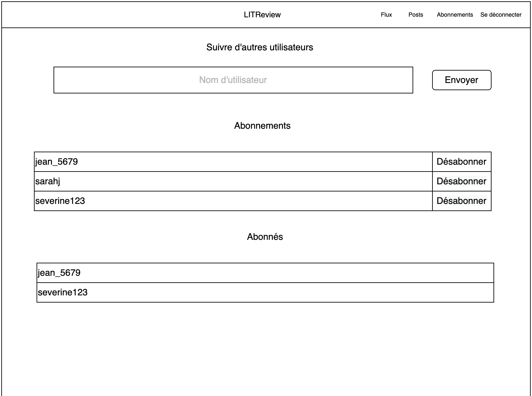Click empty header area left of LITReview

point(114,15)
